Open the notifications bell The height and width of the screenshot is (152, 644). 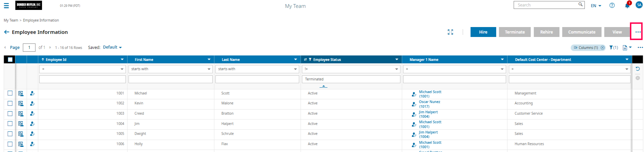coord(627,5)
